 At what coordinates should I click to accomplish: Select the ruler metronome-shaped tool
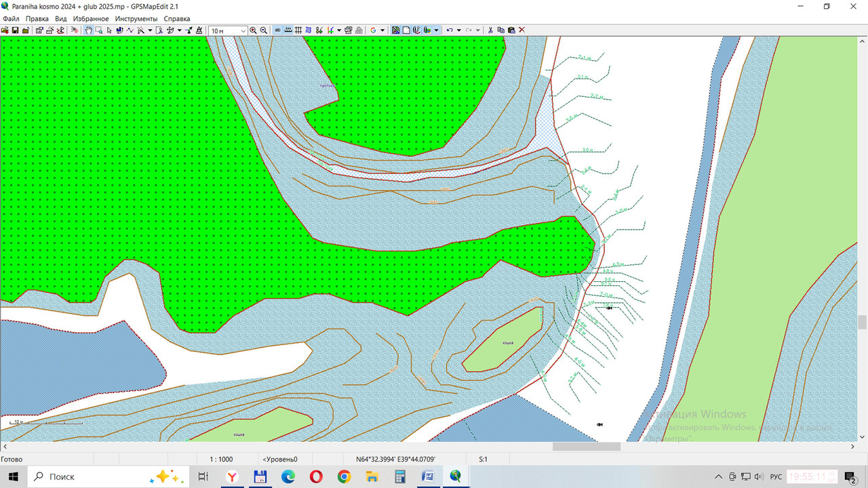coord(199,30)
